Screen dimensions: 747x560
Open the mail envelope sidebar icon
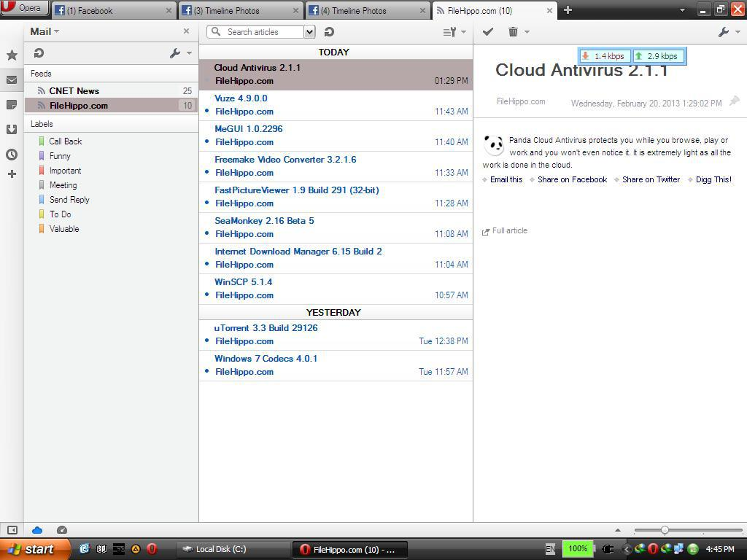pos(12,80)
